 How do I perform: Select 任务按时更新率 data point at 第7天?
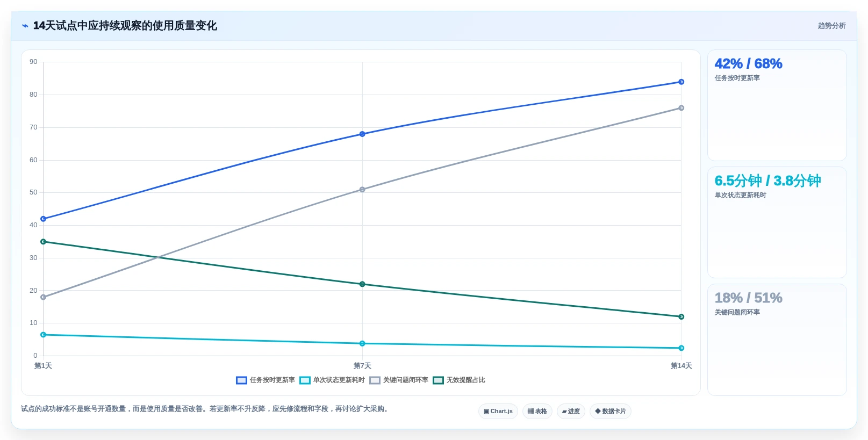pyautogui.click(x=362, y=134)
